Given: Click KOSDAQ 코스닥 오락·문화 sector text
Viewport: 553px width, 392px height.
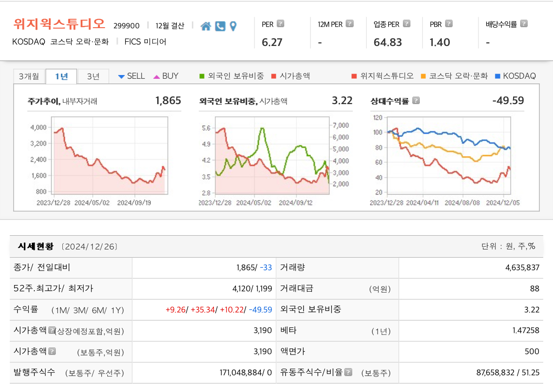Looking at the screenshot, I should point(61,42).
